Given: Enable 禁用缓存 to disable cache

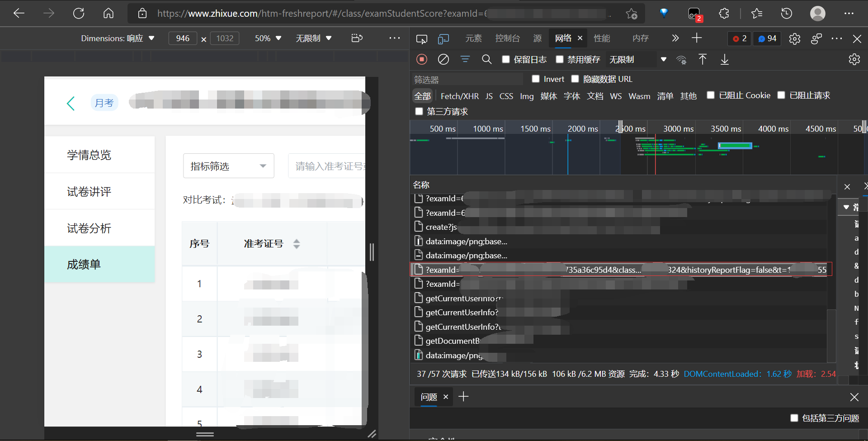Looking at the screenshot, I should coord(560,59).
